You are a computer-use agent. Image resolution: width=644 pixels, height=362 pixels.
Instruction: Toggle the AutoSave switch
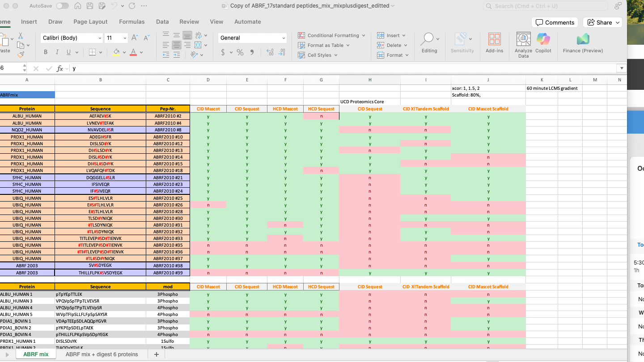click(62, 6)
